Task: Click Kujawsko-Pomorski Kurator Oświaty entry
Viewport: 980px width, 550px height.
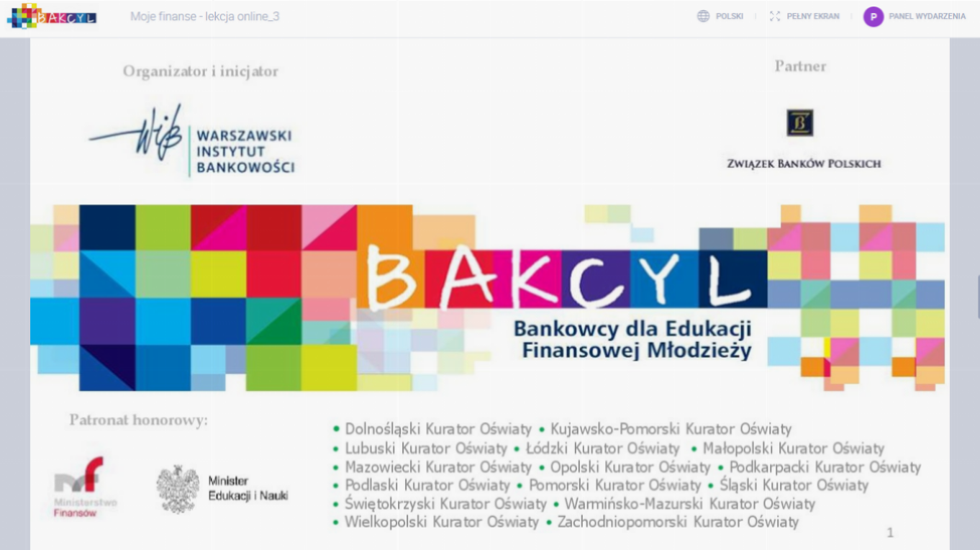Action: click(x=671, y=430)
